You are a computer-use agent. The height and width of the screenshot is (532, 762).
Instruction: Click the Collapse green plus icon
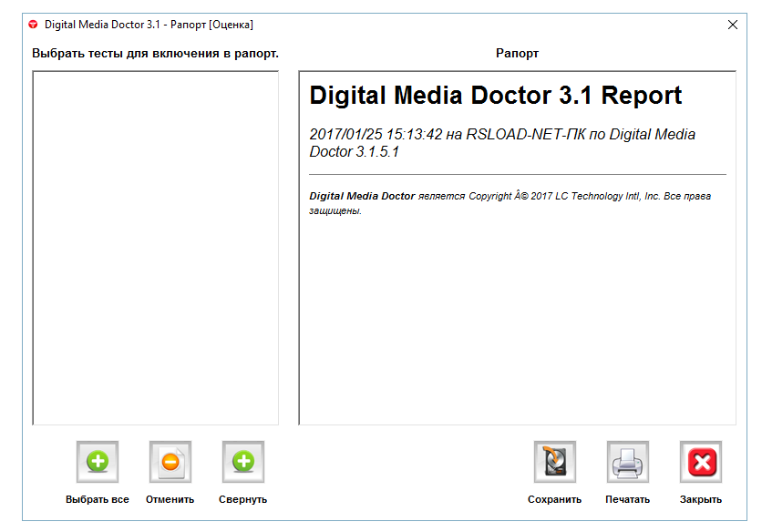pyautogui.click(x=243, y=462)
